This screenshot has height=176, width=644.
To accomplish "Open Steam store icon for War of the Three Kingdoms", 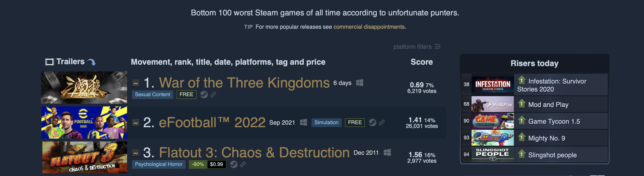I will point(204,95).
